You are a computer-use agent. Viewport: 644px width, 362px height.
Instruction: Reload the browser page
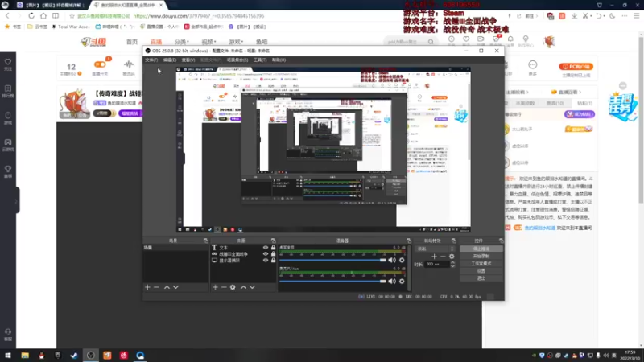click(31, 15)
